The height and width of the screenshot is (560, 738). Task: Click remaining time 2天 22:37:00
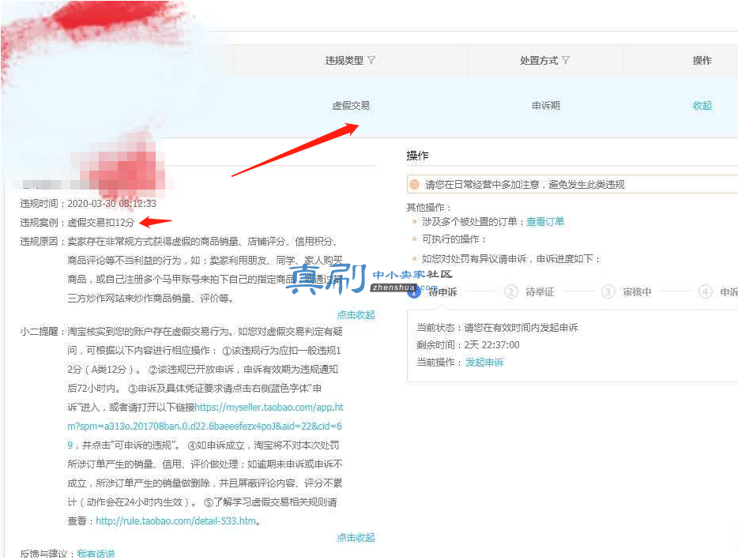491,345
